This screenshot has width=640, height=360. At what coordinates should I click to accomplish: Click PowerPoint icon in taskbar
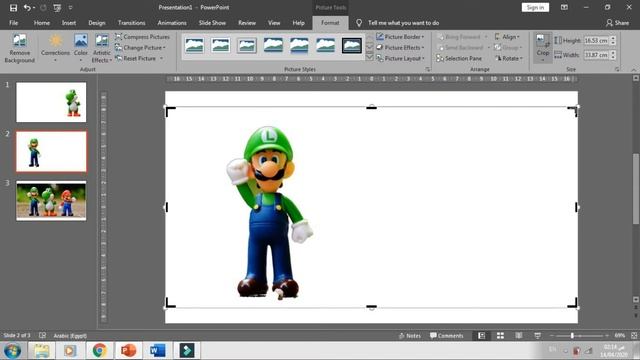click(x=128, y=351)
